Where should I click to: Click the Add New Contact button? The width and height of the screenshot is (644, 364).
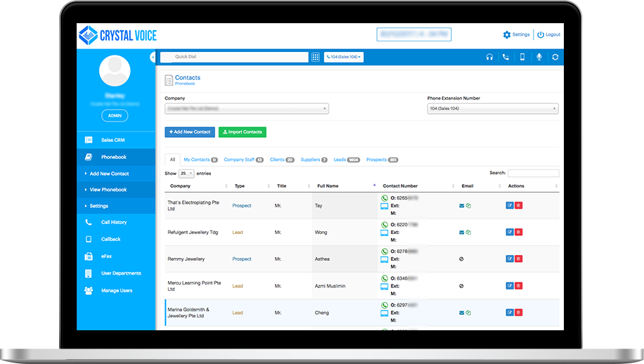(190, 132)
